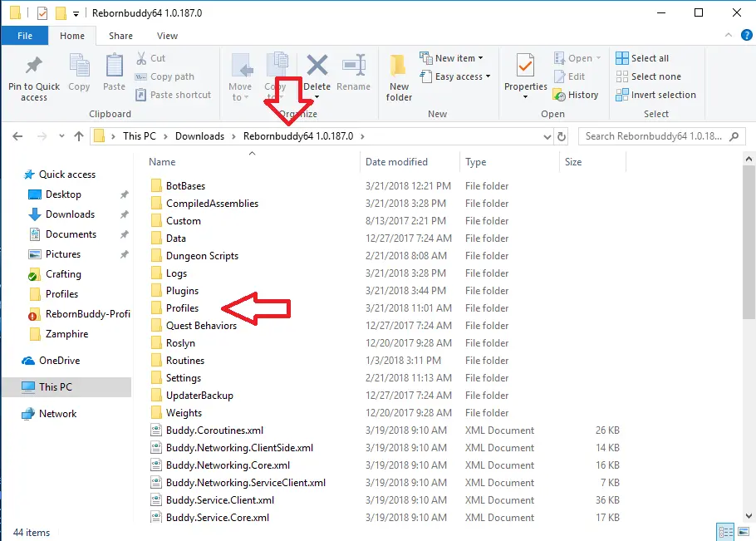Viewport: 756px width, 541px height.
Task: Click the Delete X icon
Action: tap(317, 66)
